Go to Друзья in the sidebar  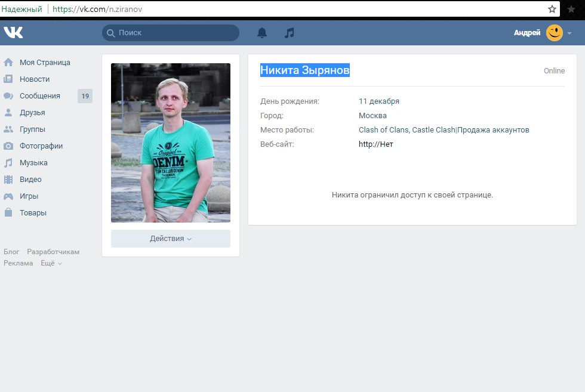(32, 112)
